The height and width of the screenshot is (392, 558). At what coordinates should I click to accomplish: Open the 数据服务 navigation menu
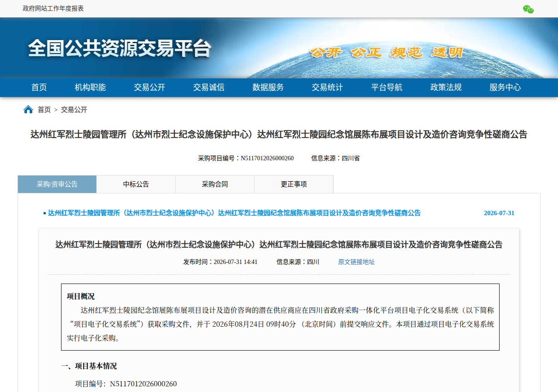click(268, 87)
